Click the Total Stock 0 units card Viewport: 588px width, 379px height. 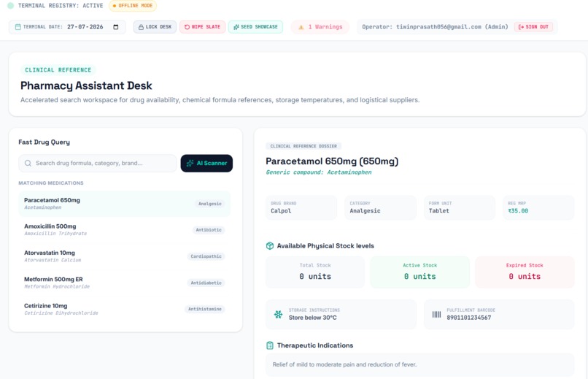click(315, 272)
